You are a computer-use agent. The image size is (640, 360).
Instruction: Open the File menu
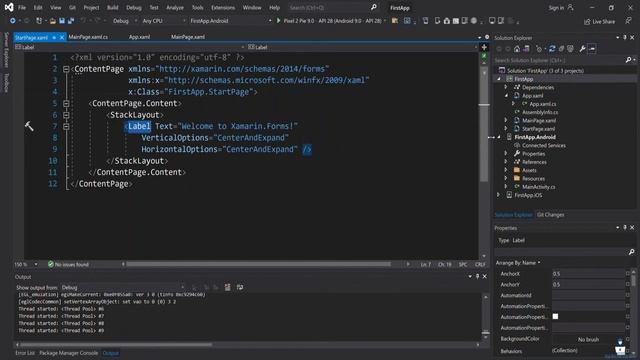[22, 7]
